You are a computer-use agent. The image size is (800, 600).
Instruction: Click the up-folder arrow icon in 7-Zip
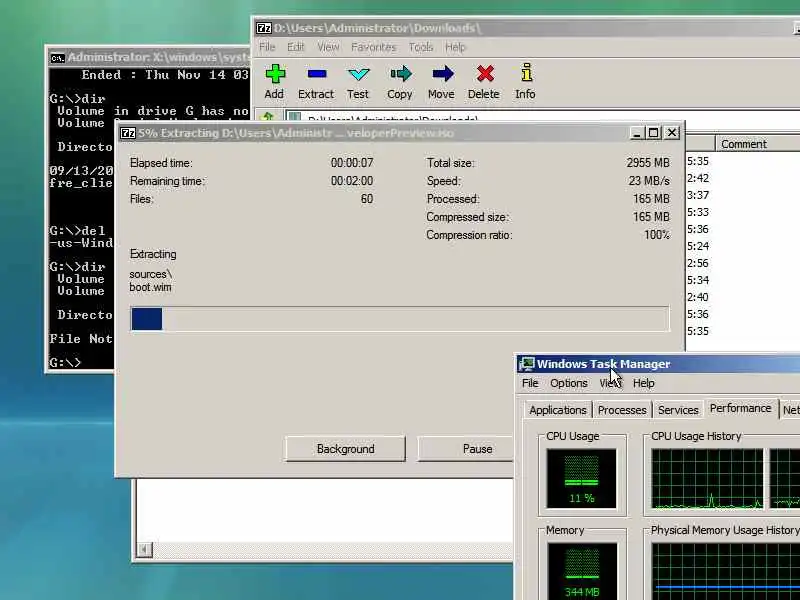[267, 117]
